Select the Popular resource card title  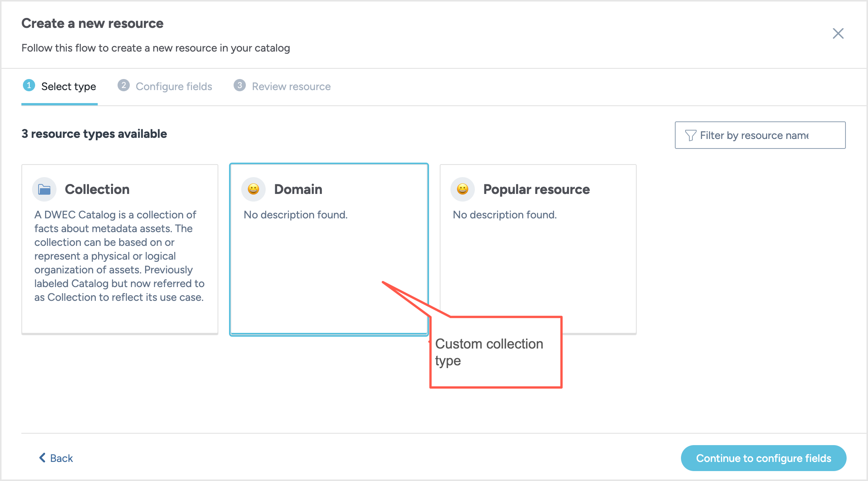click(x=536, y=189)
